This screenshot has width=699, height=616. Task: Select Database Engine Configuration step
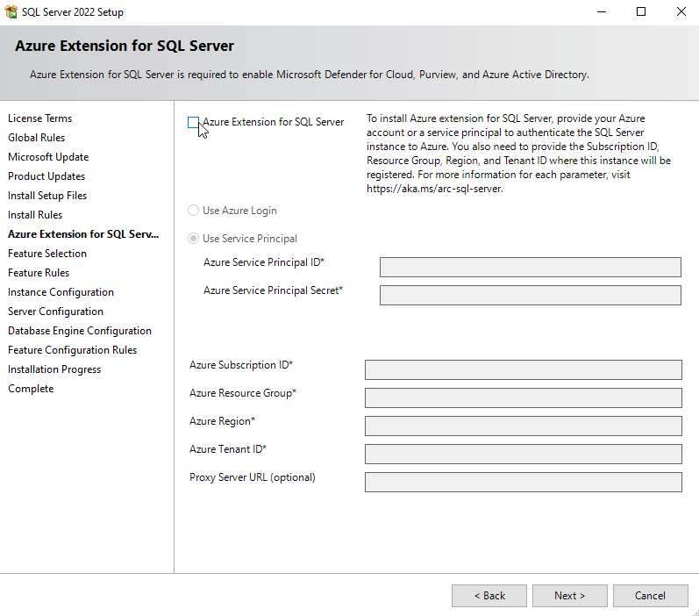click(80, 331)
